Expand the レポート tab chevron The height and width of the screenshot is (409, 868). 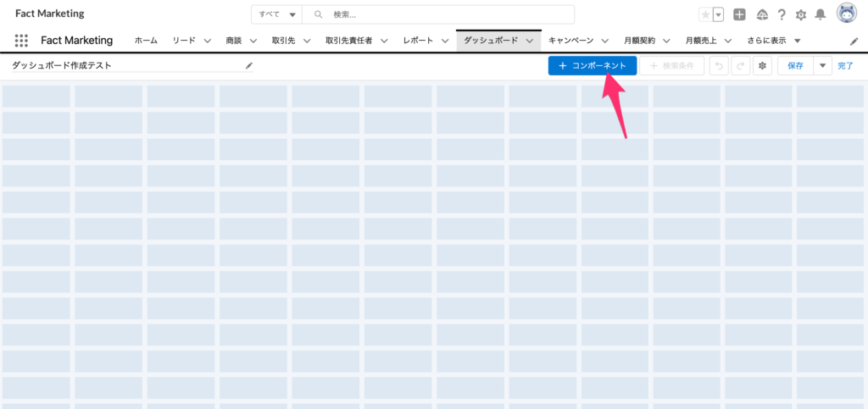(x=445, y=41)
